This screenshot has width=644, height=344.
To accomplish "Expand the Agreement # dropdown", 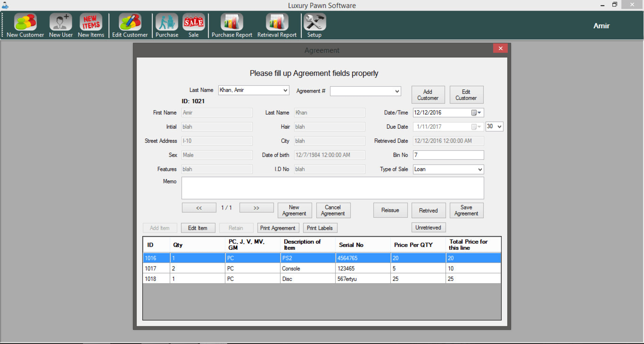I will 397,91.
